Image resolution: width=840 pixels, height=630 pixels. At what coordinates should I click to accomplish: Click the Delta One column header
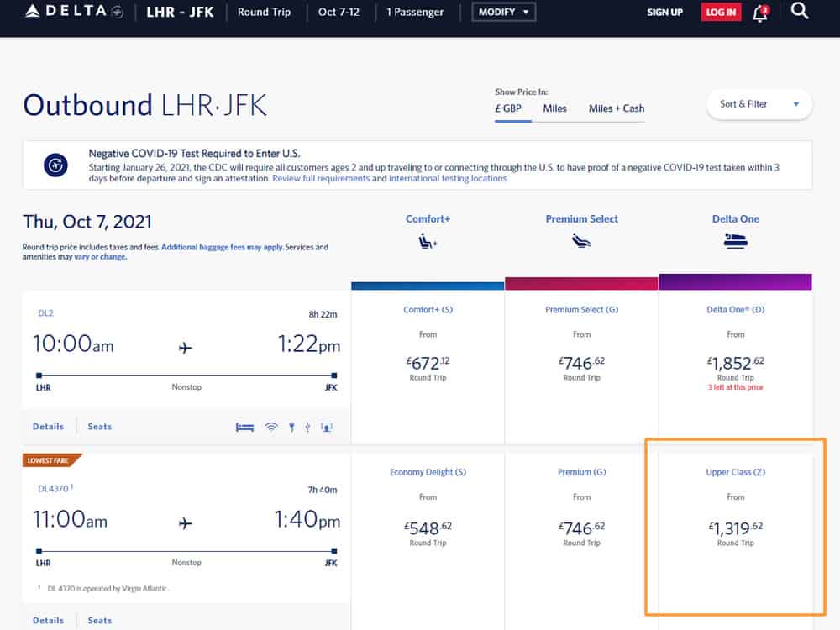pos(736,219)
